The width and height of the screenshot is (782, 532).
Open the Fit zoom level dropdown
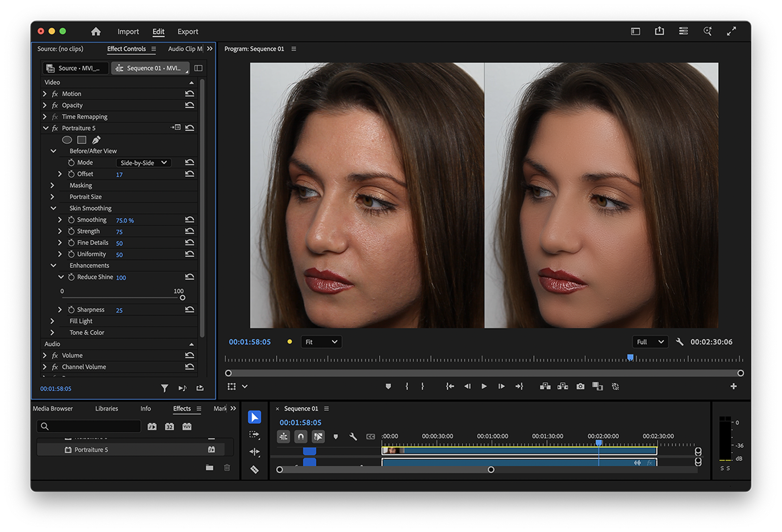coord(321,342)
